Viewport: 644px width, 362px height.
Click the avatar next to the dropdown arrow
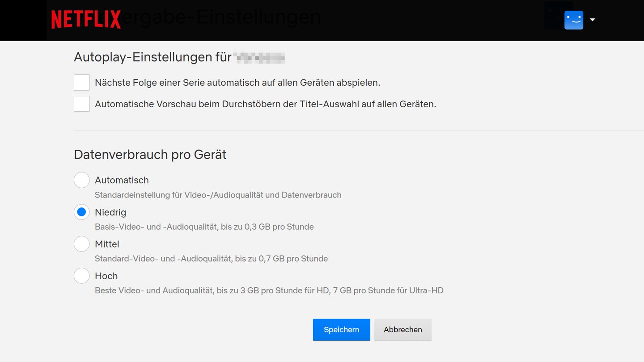574,20
